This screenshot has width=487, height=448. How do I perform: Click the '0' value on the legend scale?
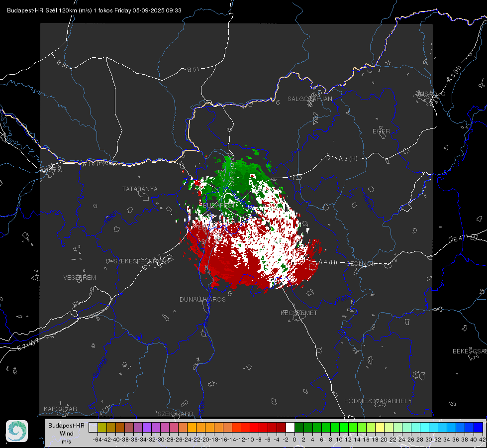click(294, 440)
